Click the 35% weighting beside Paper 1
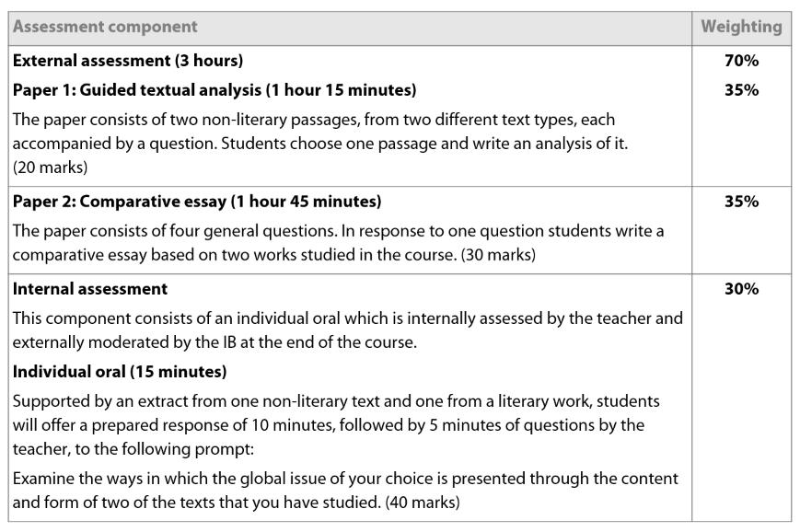 [x=741, y=90]
